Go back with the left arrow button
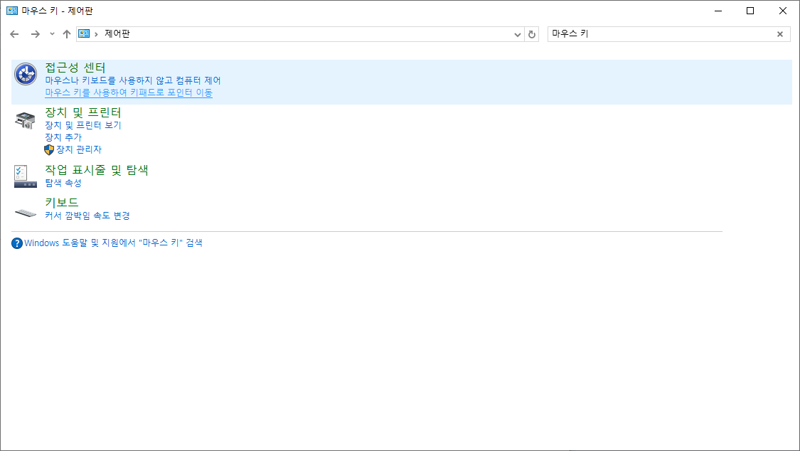The image size is (800, 451). (14, 34)
